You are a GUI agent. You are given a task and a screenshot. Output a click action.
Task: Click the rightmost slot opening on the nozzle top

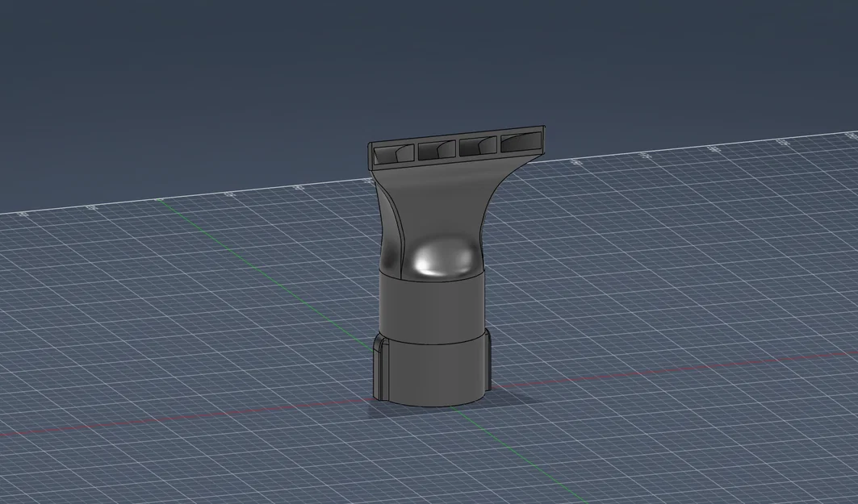click(x=521, y=142)
